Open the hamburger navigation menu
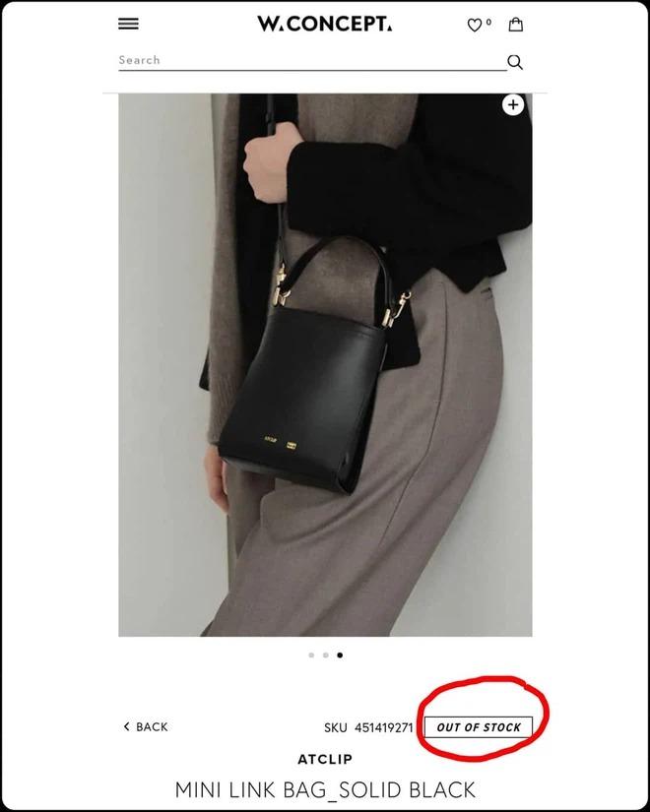Viewport: 650px width, 812px height. pyautogui.click(x=128, y=24)
